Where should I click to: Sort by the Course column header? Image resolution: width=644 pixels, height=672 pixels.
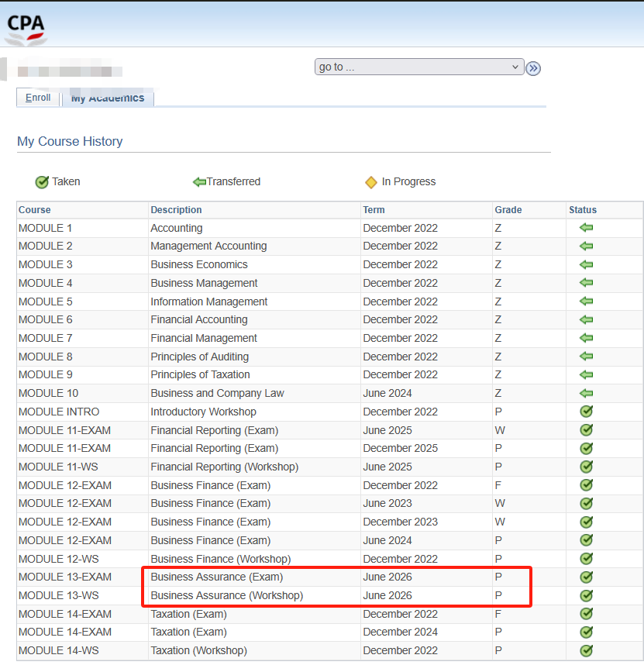point(35,210)
